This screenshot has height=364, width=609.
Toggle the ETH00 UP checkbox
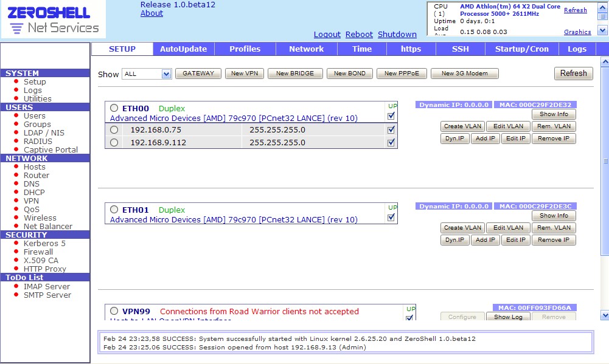[x=391, y=115]
